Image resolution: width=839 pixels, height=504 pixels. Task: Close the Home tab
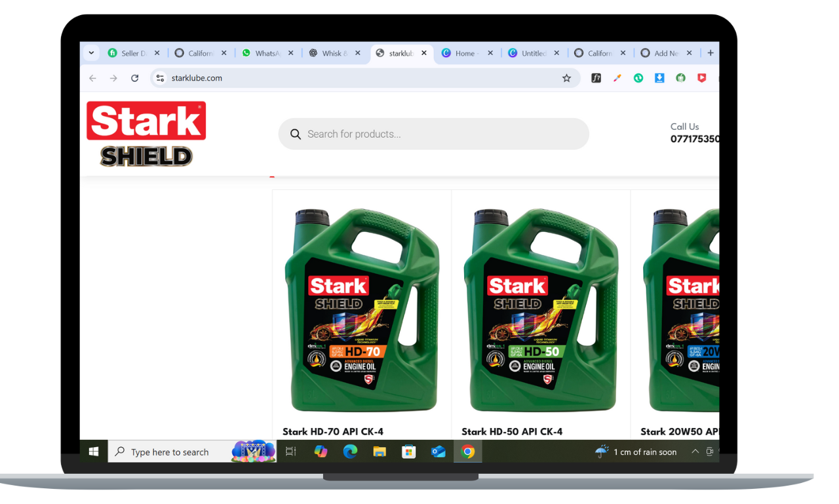(x=490, y=53)
